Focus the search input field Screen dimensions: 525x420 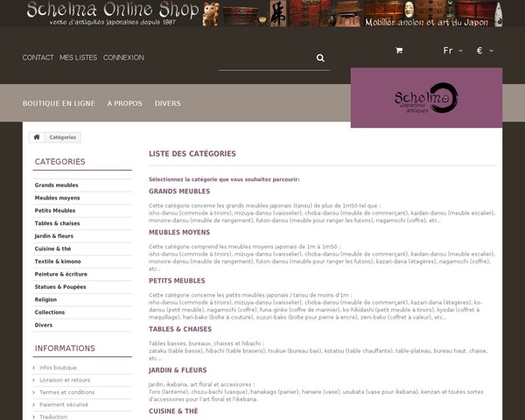click(x=265, y=58)
